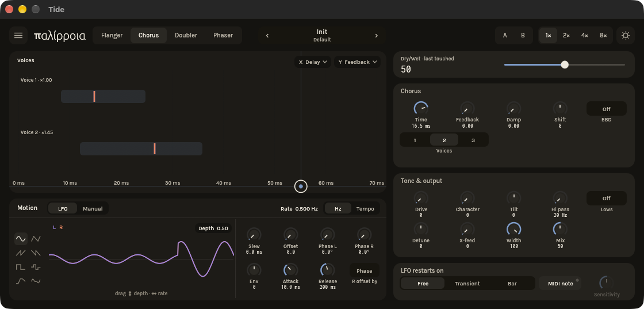Select the square LFO waveform
This screenshot has height=309, width=644.
pos(21,267)
